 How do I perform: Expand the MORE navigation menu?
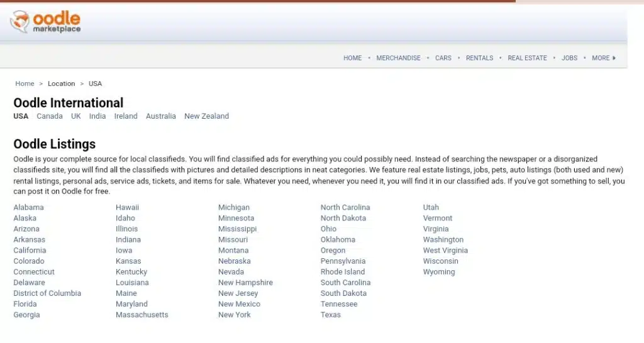click(x=603, y=58)
